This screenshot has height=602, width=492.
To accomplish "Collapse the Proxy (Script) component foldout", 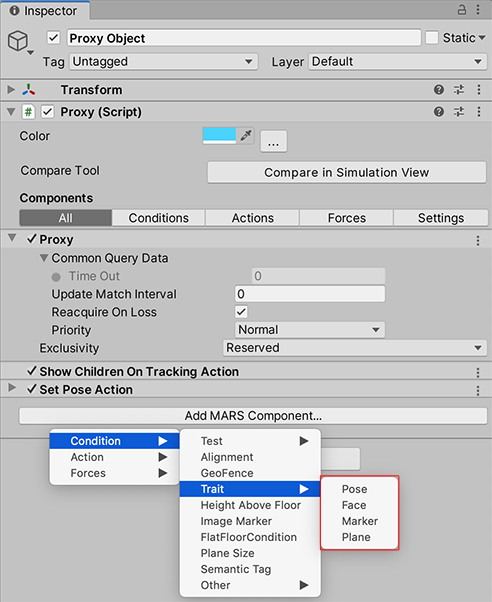I will pos(11,112).
